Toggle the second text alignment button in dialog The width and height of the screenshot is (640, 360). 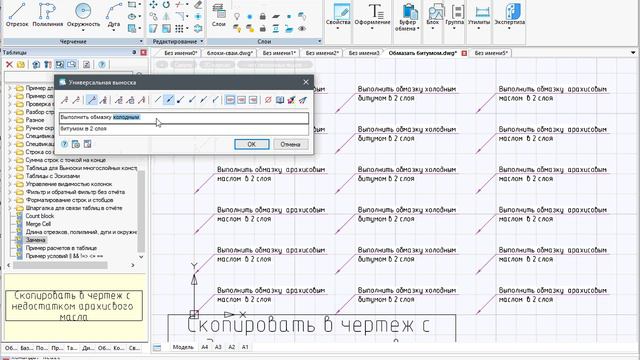coord(242,100)
